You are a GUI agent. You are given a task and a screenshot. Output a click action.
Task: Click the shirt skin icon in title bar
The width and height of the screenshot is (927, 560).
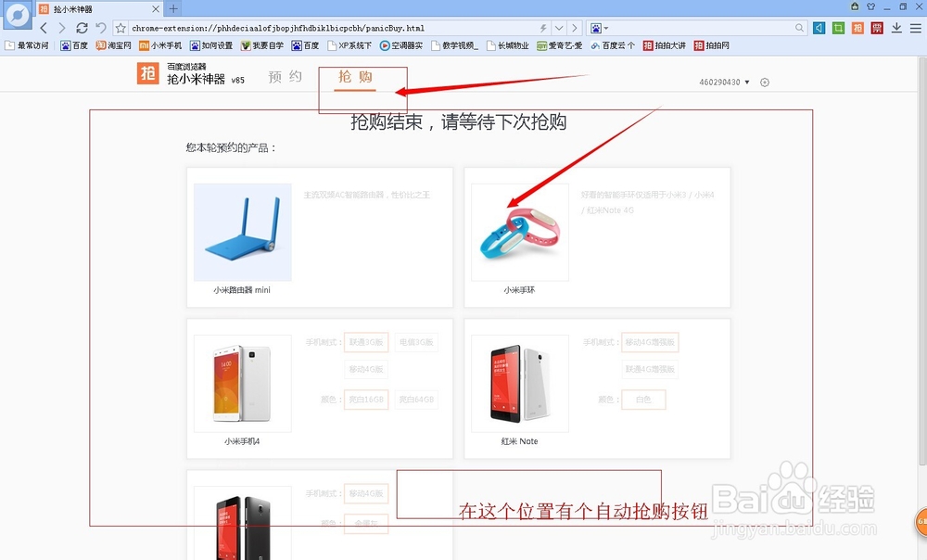point(870,6)
